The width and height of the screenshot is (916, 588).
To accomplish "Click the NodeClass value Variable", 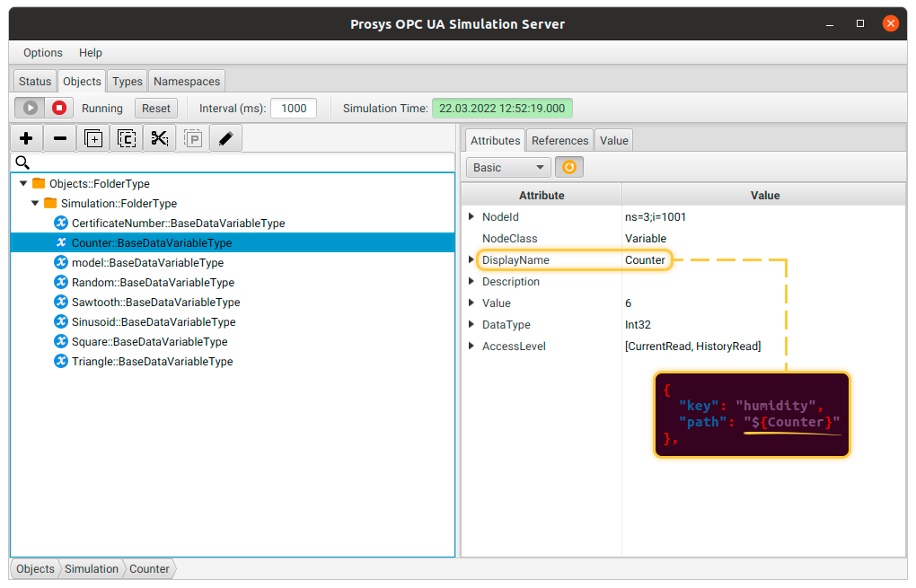I will (646, 238).
